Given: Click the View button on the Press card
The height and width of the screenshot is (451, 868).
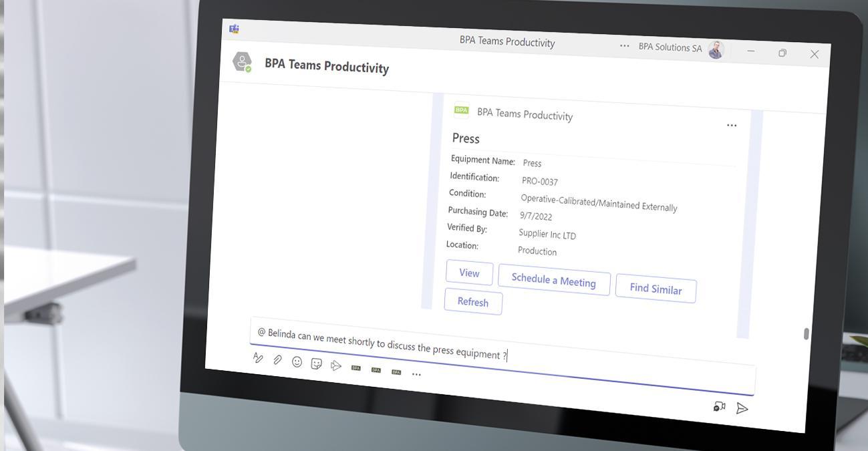Looking at the screenshot, I should coord(469,273).
